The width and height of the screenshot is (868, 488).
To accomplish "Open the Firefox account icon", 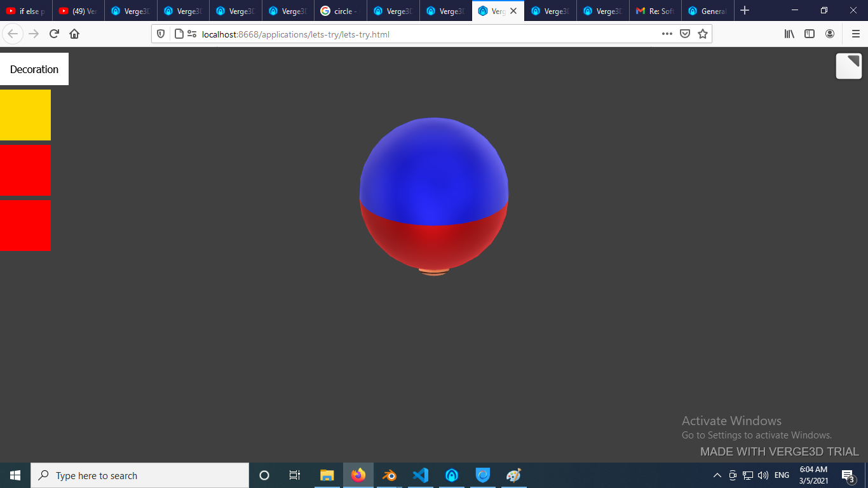I will point(830,34).
